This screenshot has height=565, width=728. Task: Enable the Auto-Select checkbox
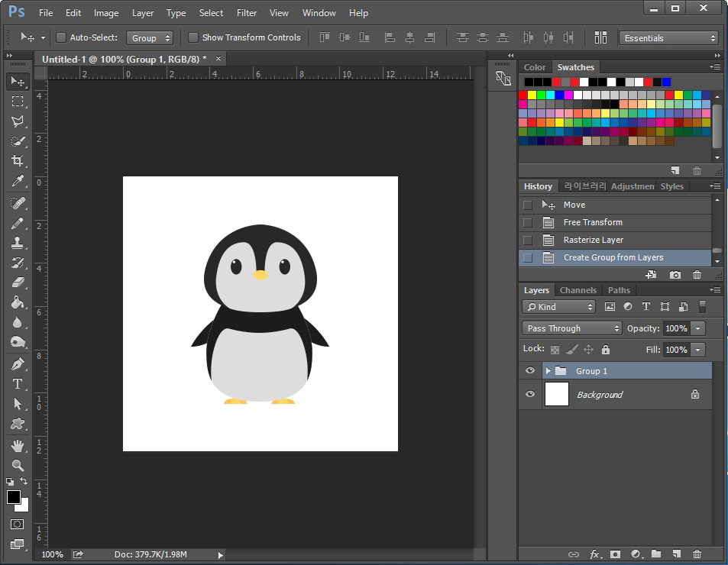point(61,37)
